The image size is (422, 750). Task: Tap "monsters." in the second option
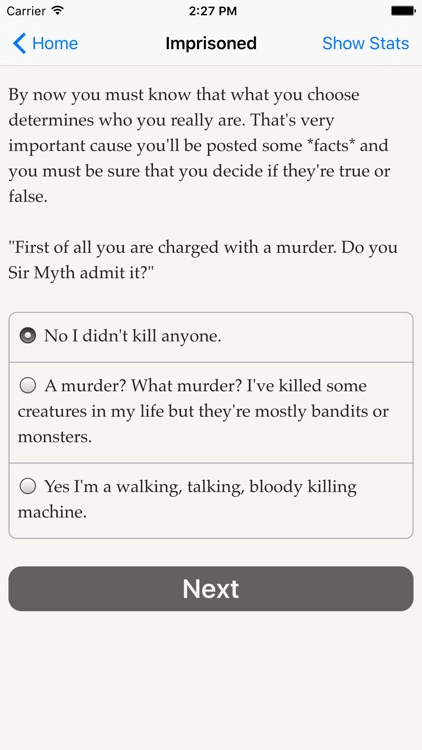55,437
